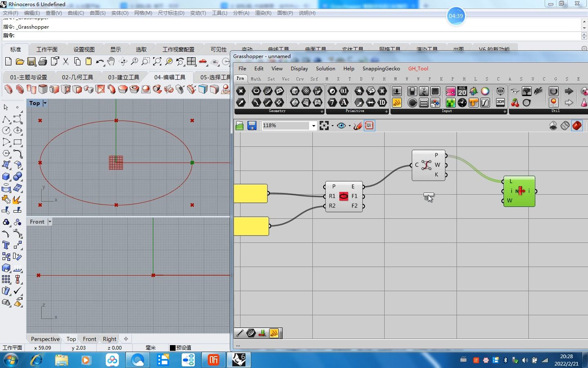This screenshot has width=588, height=368.
Task: Click the four-viewport layout icon
Action: tap(192, 62)
